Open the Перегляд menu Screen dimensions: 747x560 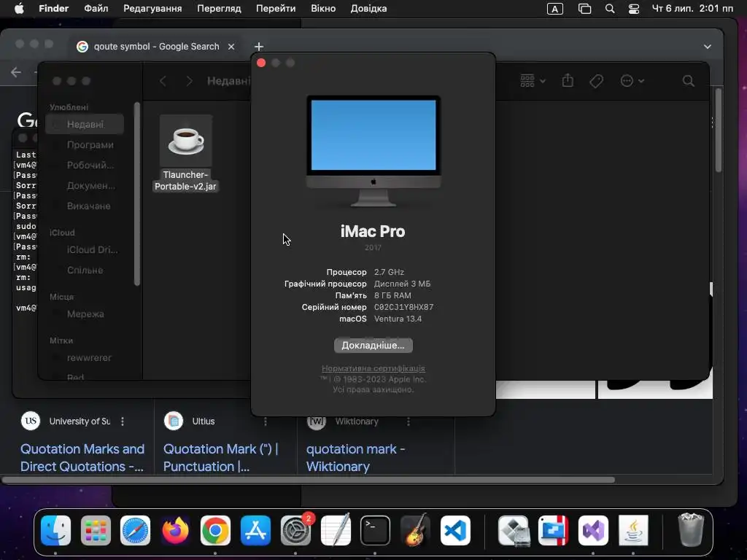[x=219, y=9]
